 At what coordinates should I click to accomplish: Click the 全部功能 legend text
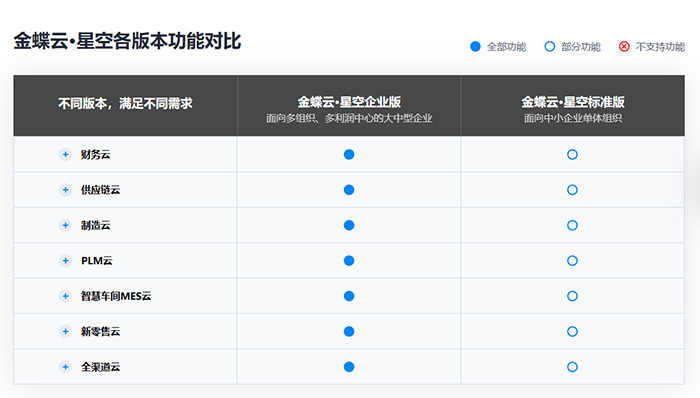[506, 47]
